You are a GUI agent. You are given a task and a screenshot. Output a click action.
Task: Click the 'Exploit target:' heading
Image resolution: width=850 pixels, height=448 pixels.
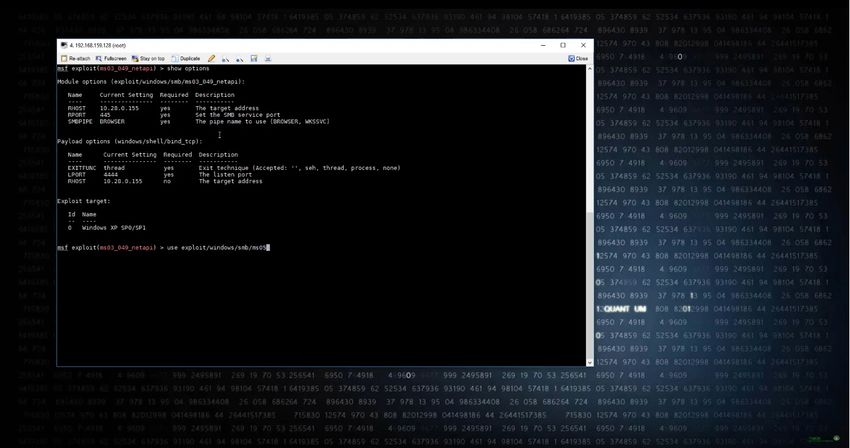click(x=83, y=201)
